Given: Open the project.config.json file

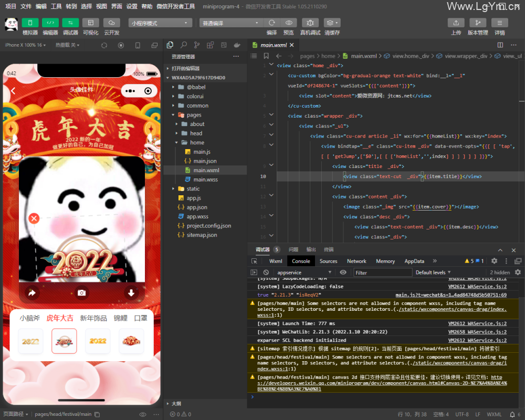Looking at the screenshot, I should 205,226.
